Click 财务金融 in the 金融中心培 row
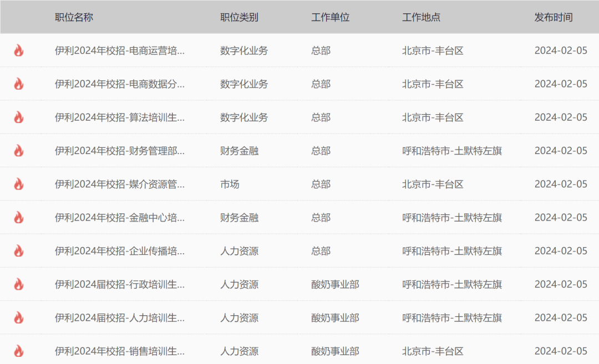The height and width of the screenshot is (364, 599). [239, 218]
